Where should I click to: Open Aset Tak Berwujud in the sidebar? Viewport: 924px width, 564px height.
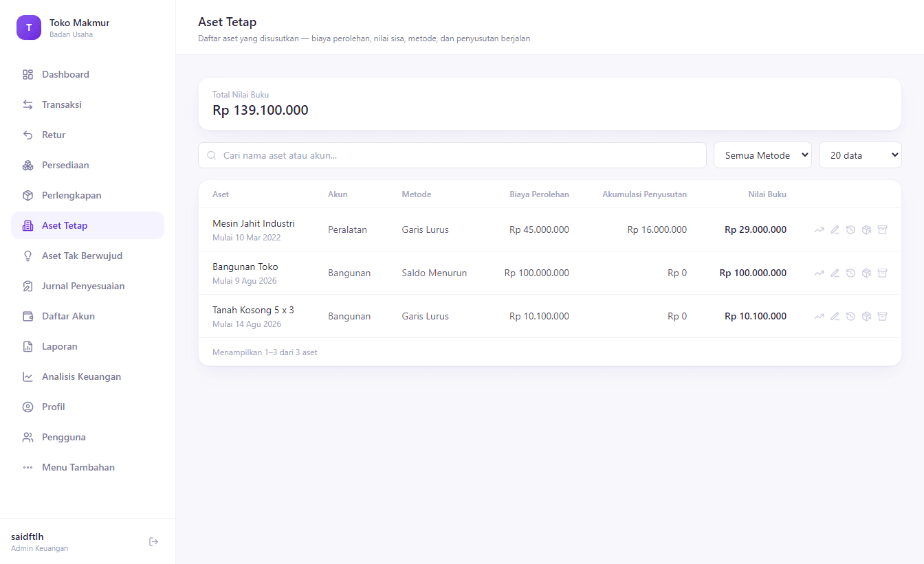click(x=87, y=256)
